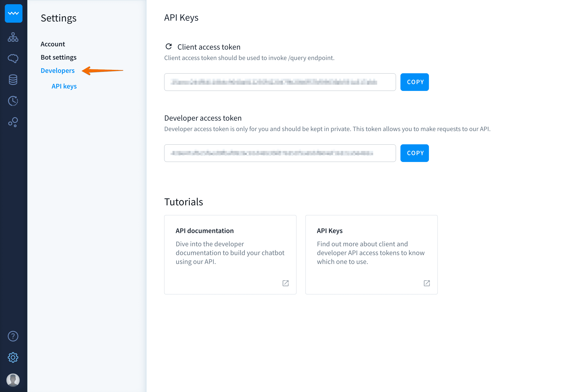Open external link on API documentation card
Image resolution: width=579 pixels, height=392 pixels.
click(x=285, y=283)
